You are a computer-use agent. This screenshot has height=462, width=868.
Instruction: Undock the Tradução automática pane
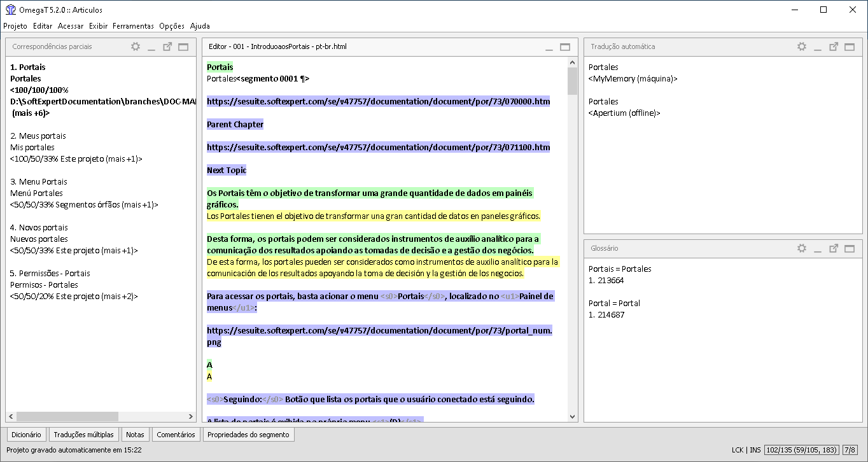click(x=834, y=46)
